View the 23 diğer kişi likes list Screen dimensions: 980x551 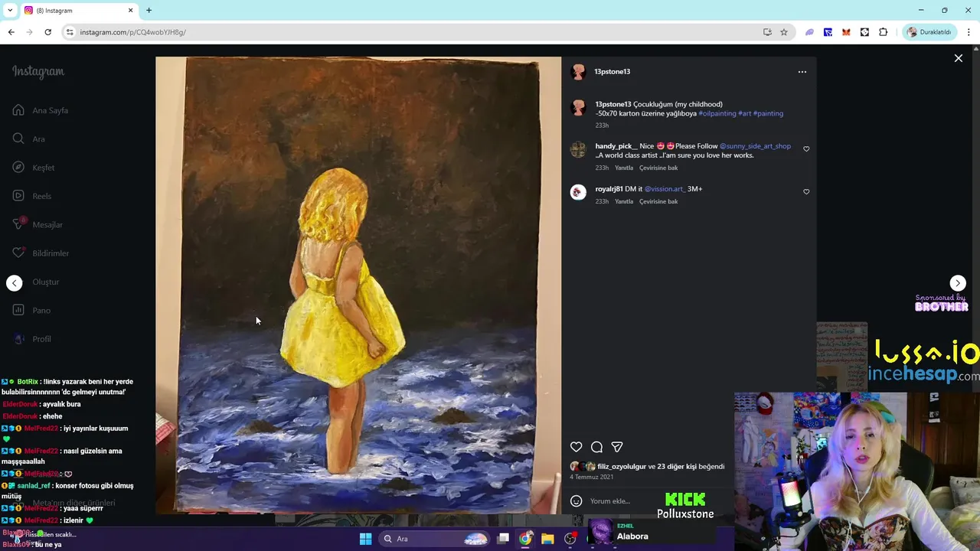pyautogui.click(x=677, y=467)
